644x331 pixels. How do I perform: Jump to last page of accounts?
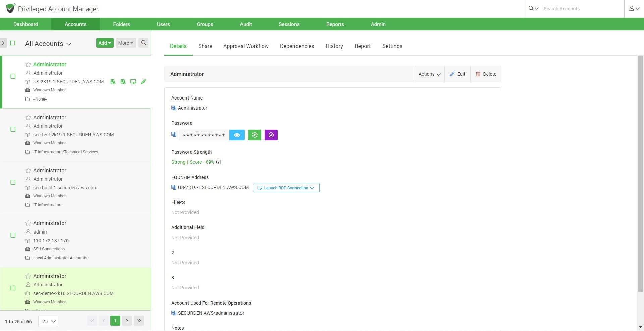(x=139, y=321)
